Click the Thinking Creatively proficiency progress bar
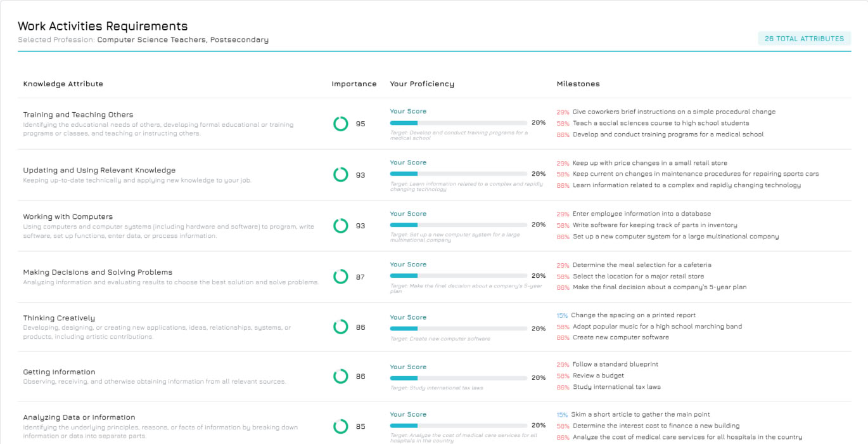 tap(458, 329)
